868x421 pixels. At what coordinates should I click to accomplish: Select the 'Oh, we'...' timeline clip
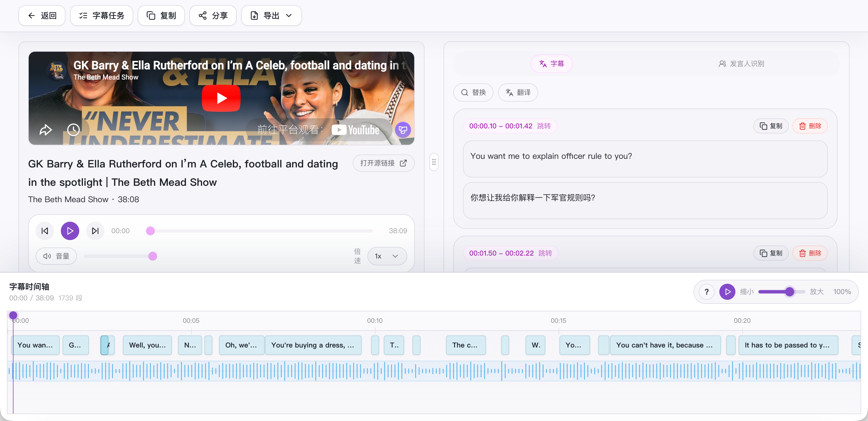click(241, 345)
